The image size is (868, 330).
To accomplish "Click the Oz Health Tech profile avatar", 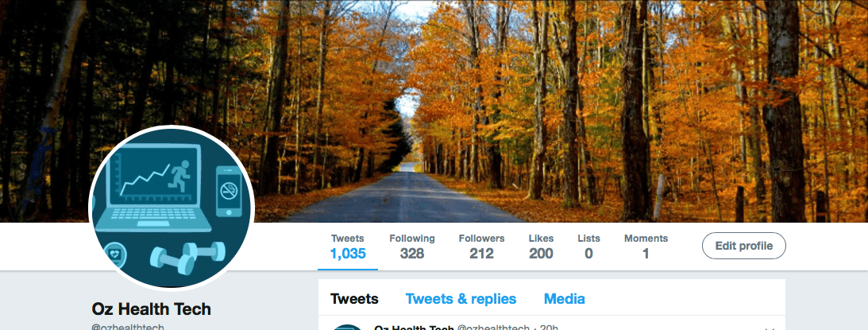I will coord(172,208).
